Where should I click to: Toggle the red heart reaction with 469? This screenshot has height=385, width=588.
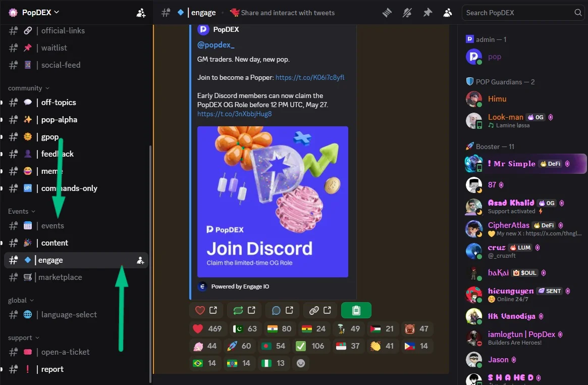[x=207, y=329]
